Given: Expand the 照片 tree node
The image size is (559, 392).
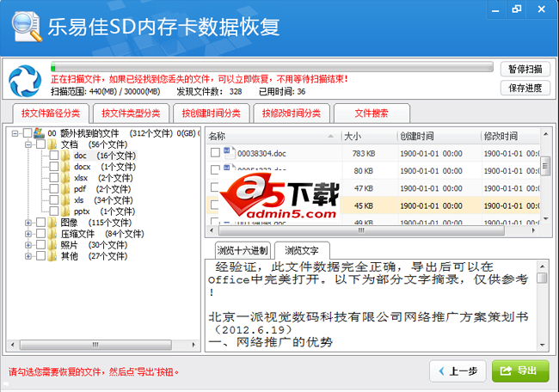Looking at the screenshot, I should click(28, 245).
